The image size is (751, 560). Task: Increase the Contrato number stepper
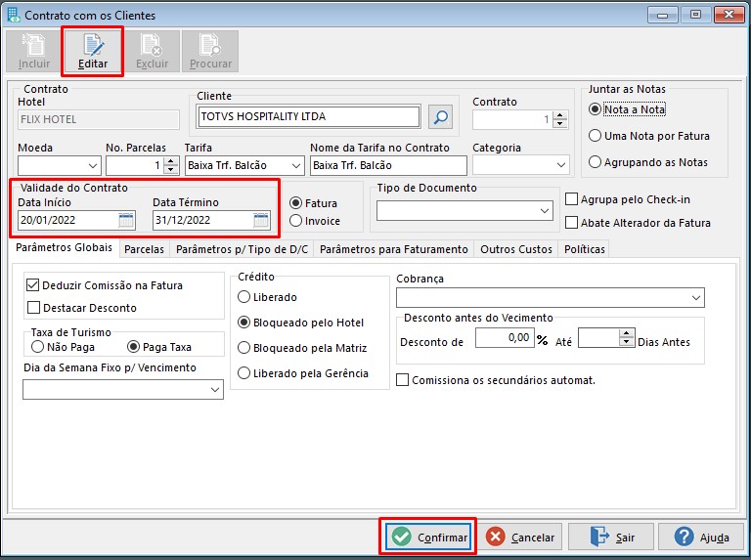[x=560, y=115]
